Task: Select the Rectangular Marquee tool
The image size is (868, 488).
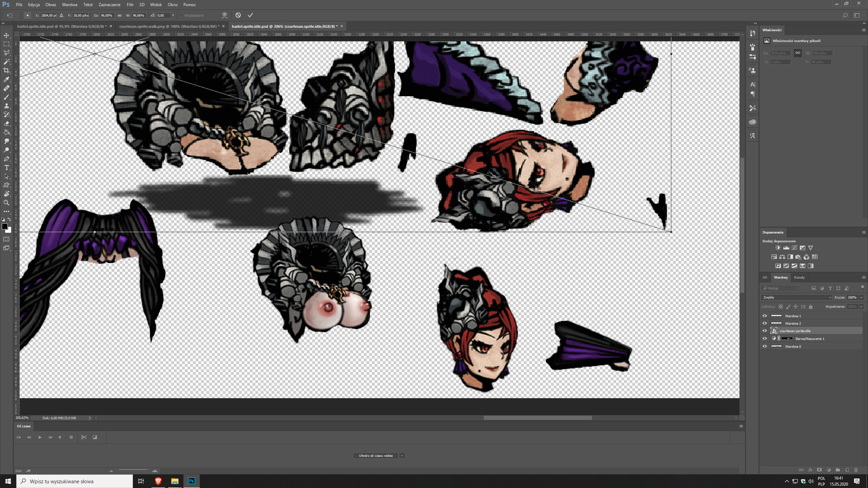Action: click(x=6, y=44)
